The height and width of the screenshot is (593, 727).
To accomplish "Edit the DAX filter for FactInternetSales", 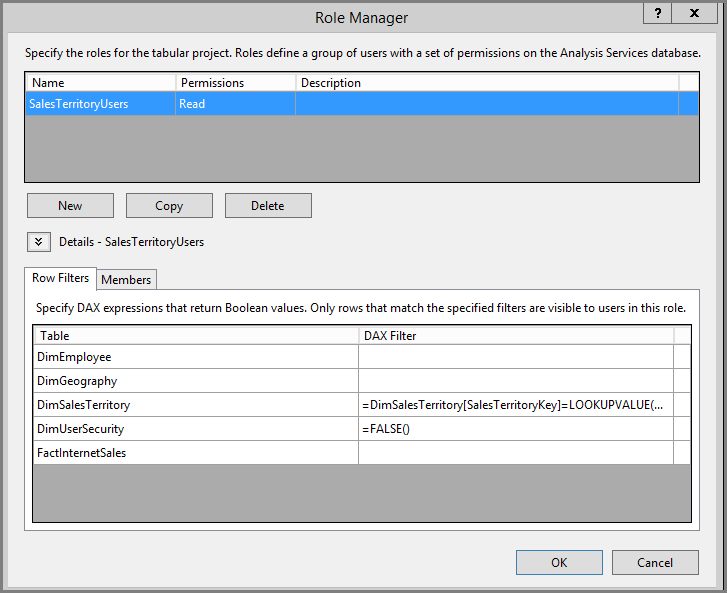I will click(516, 453).
